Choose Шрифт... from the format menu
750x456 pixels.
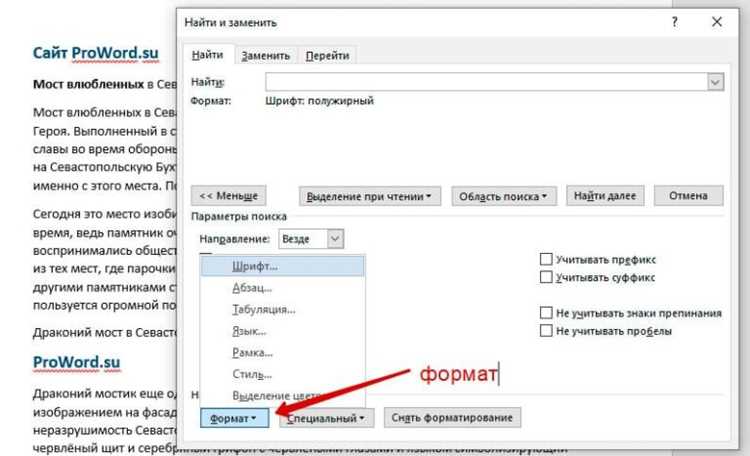[282, 266]
